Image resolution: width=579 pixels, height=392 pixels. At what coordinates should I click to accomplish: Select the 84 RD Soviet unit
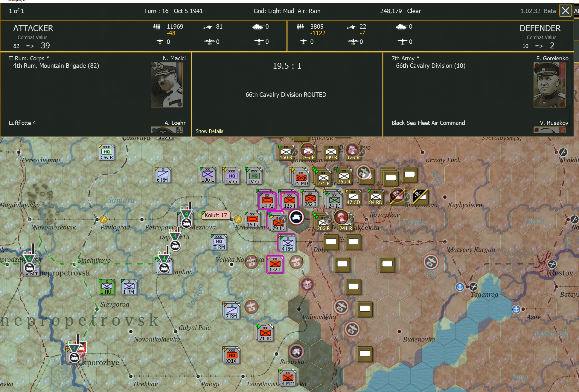tap(376, 197)
